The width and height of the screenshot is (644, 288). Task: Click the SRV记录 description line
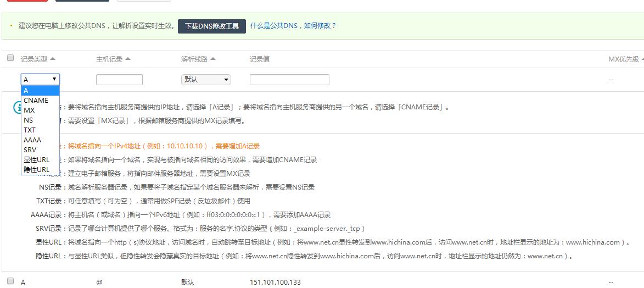[200, 228]
